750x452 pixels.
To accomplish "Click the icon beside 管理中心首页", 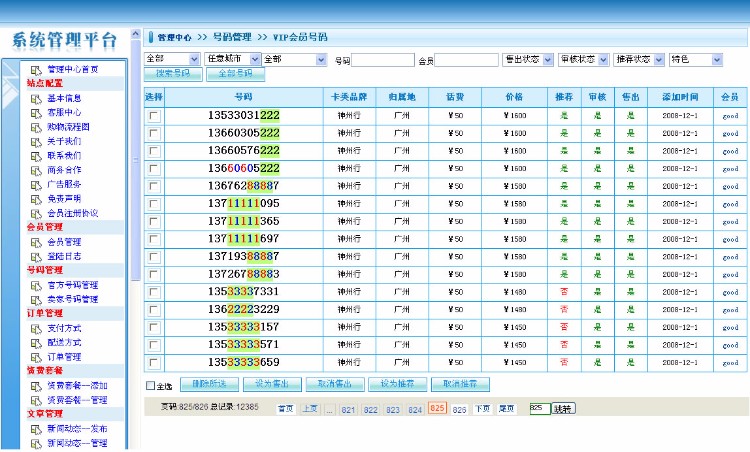I will (36, 70).
